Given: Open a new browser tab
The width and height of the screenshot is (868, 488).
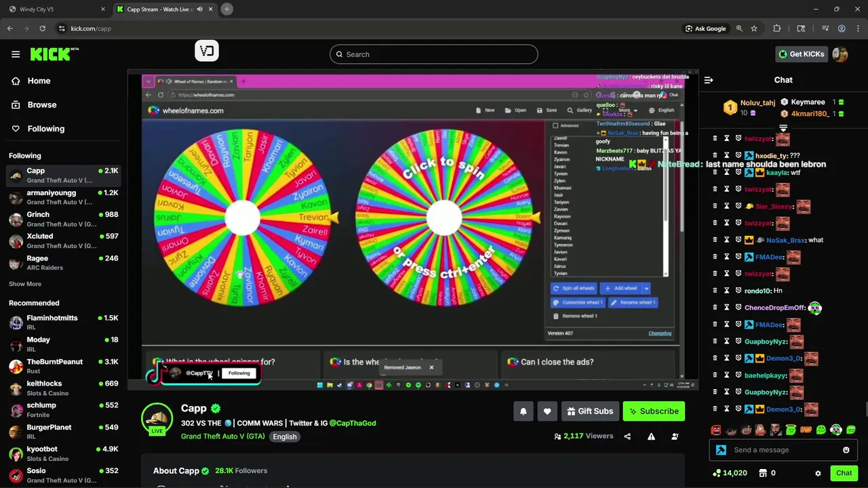Looking at the screenshot, I should point(227,9).
